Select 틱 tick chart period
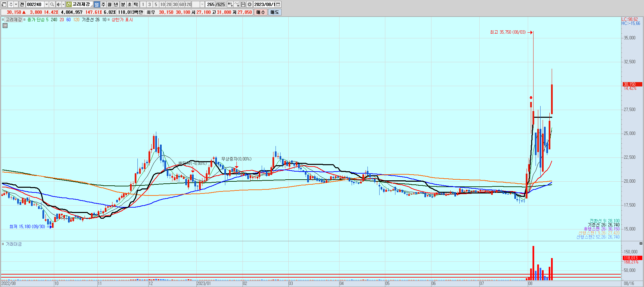 (x=136, y=4)
